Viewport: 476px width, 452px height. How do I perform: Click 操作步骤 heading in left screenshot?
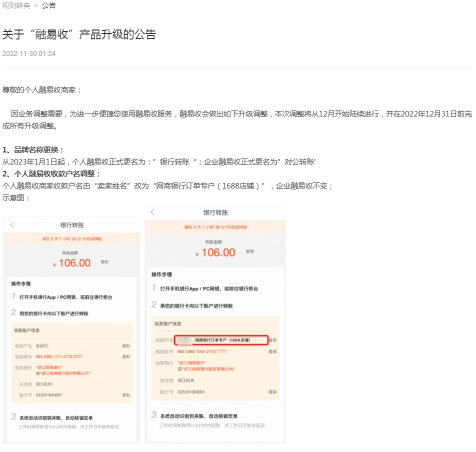[21, 283]
